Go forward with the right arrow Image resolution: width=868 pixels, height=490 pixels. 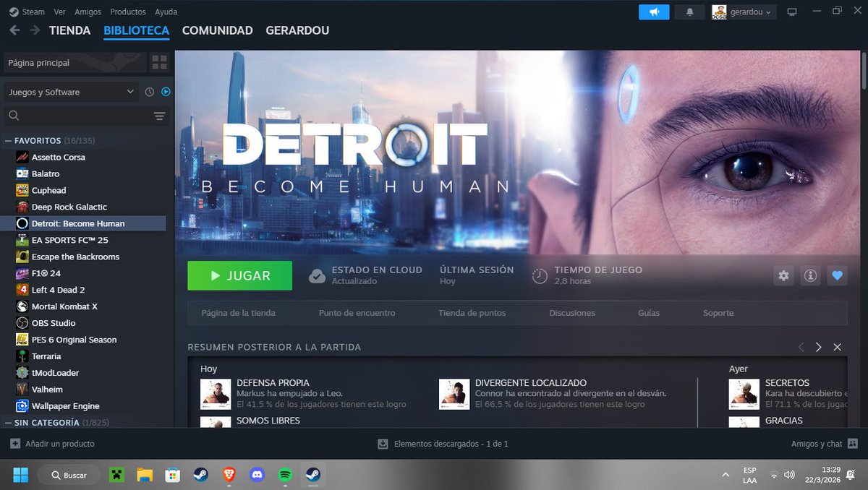click(x=35, y=30)
